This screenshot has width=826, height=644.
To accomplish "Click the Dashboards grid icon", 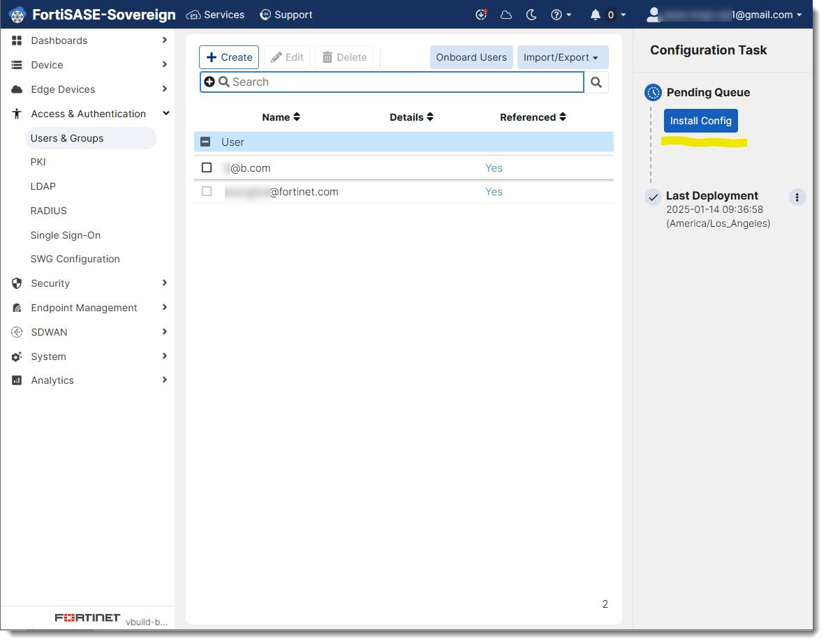I will [17, 40].
